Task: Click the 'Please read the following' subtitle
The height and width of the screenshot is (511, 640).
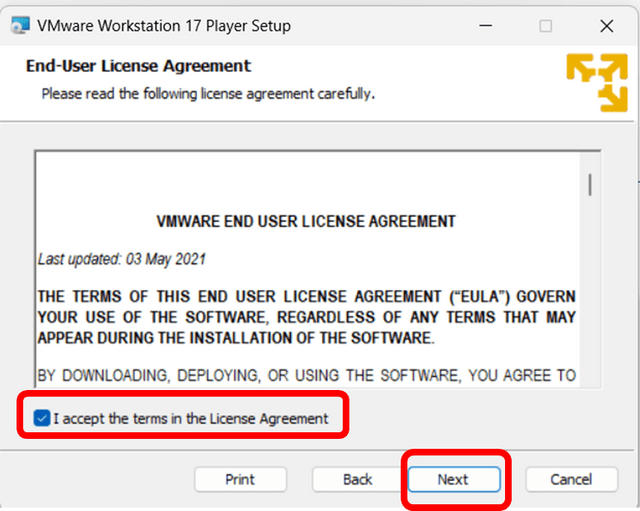Action: pos(207,93)
